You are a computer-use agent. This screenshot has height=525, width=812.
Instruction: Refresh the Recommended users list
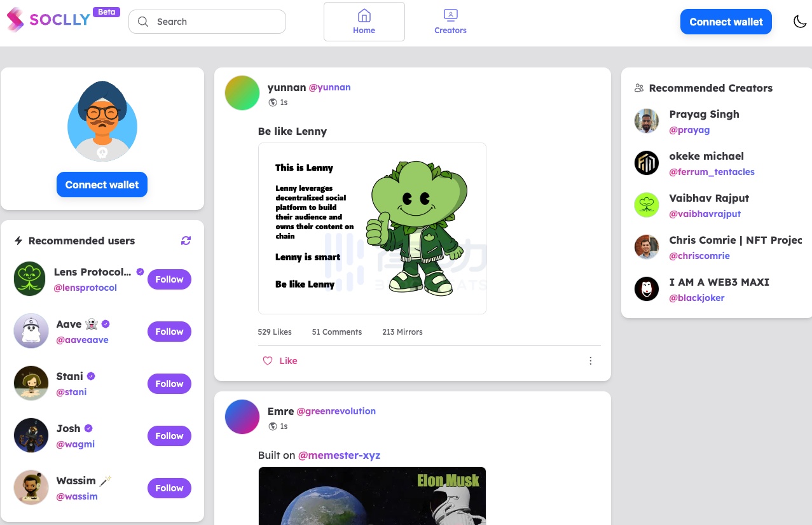point(186,241)
